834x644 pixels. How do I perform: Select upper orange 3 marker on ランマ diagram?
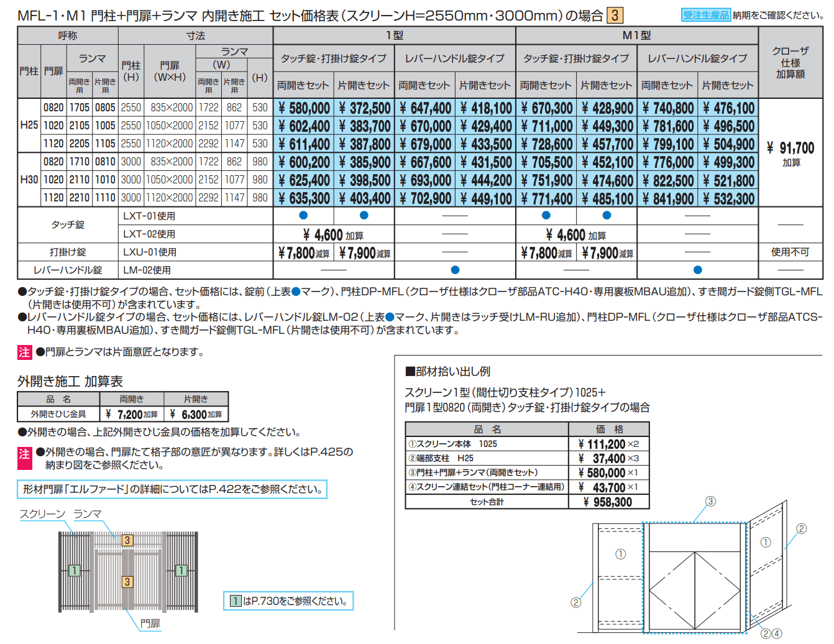pos(127,540)
